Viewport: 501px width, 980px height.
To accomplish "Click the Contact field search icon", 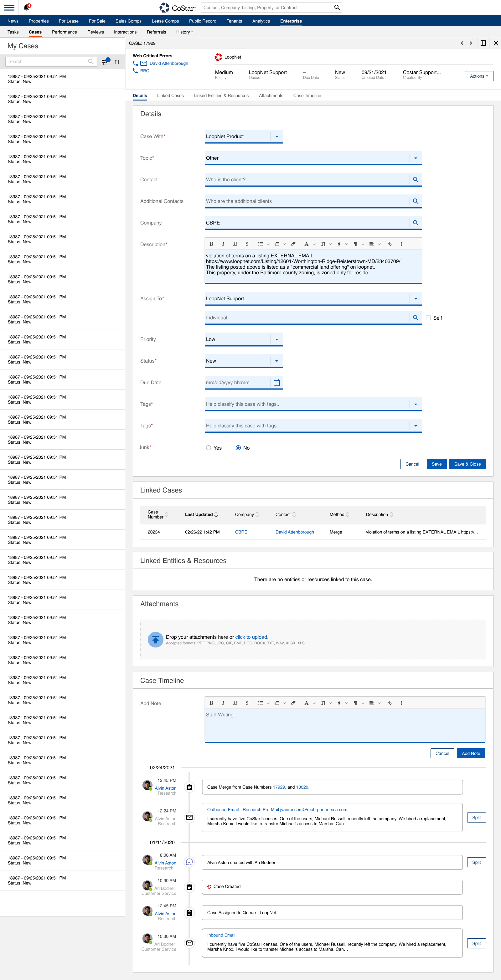I will click(x=416, y=180).
